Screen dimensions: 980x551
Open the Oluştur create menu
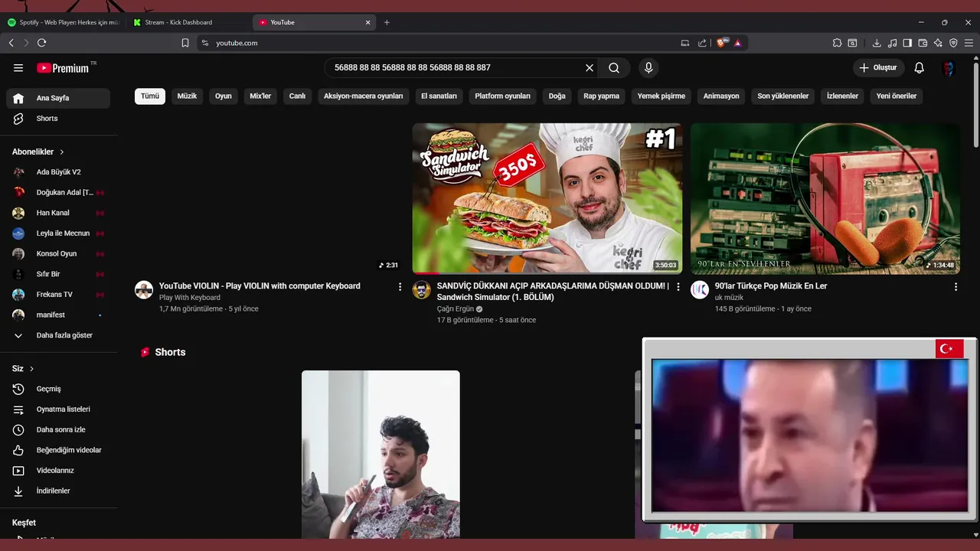click(877, 68)
